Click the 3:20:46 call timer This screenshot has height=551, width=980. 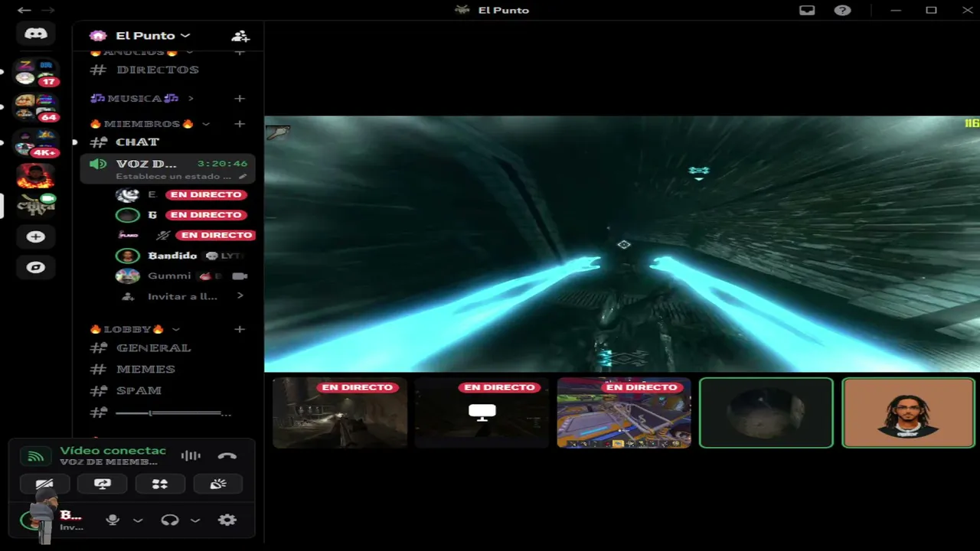pyautogui.click(x=222, y=164)
